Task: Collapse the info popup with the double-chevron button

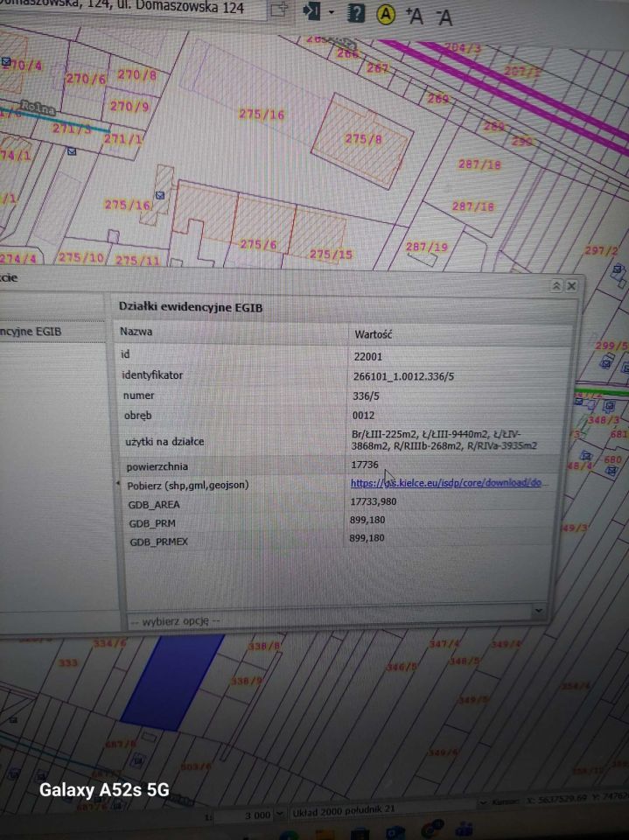Action: (556, 286)
